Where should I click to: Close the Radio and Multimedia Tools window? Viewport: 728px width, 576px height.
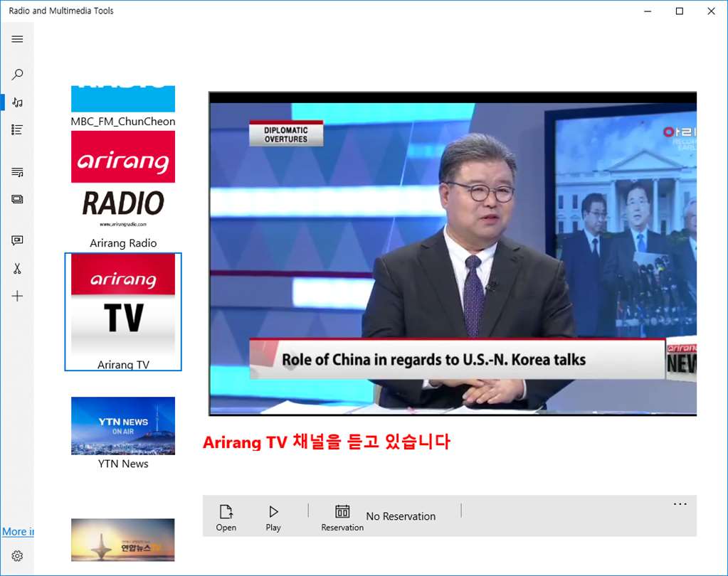[711, 11]
